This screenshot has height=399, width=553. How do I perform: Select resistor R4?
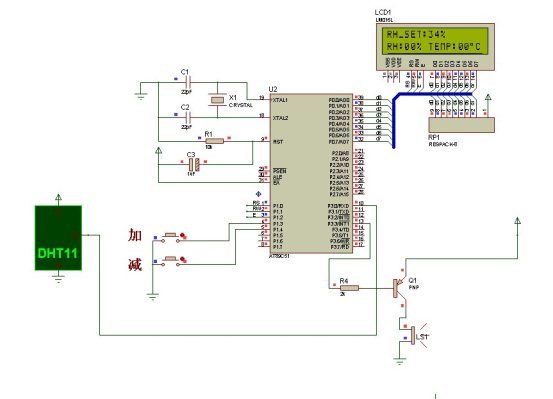pos(350,288)
